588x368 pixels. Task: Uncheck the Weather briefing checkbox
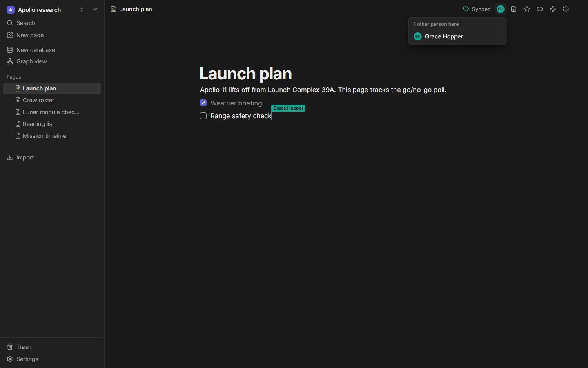(203, 103)
